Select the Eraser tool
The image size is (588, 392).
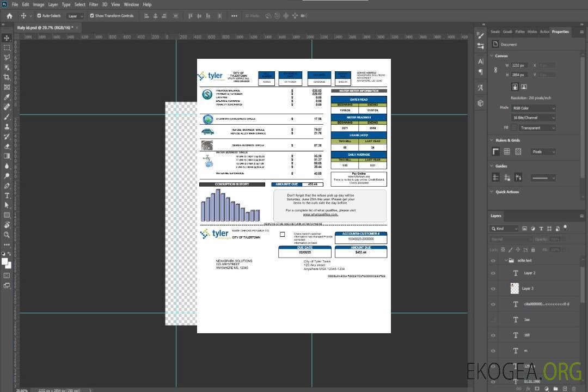coord(7,146)
